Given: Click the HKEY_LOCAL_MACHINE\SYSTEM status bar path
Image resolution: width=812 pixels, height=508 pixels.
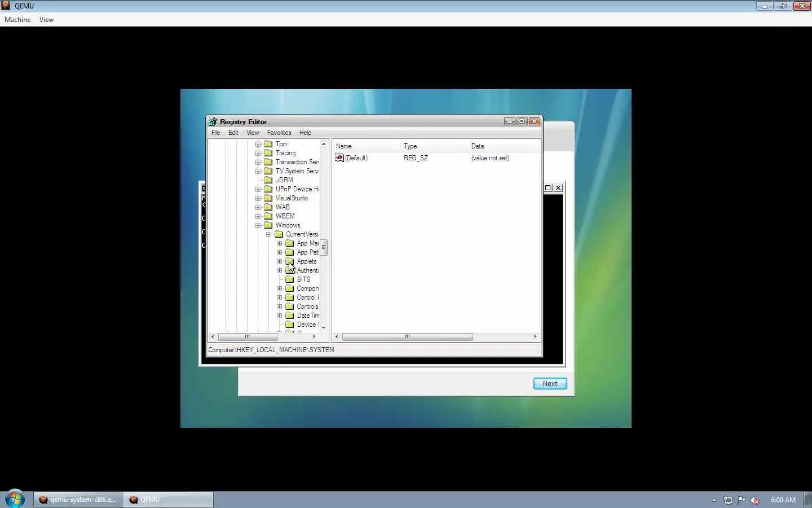Looking at the screenshot, I should coord(271,350).
